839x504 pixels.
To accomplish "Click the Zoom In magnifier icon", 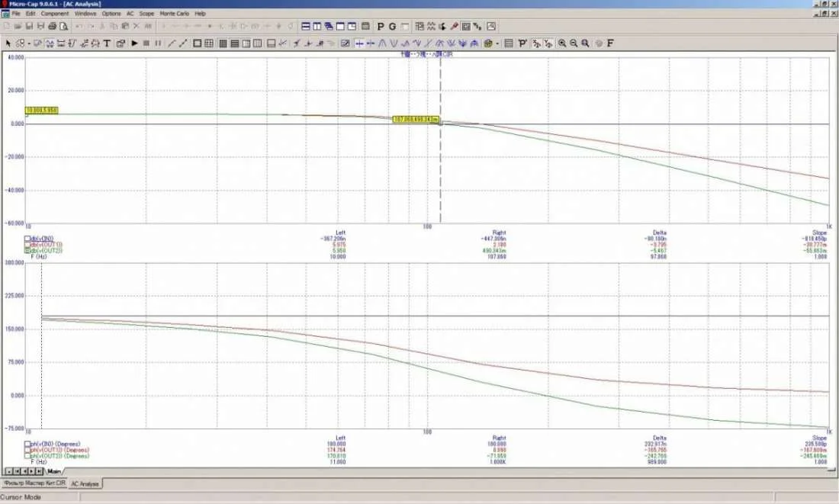I will (562, 43).
